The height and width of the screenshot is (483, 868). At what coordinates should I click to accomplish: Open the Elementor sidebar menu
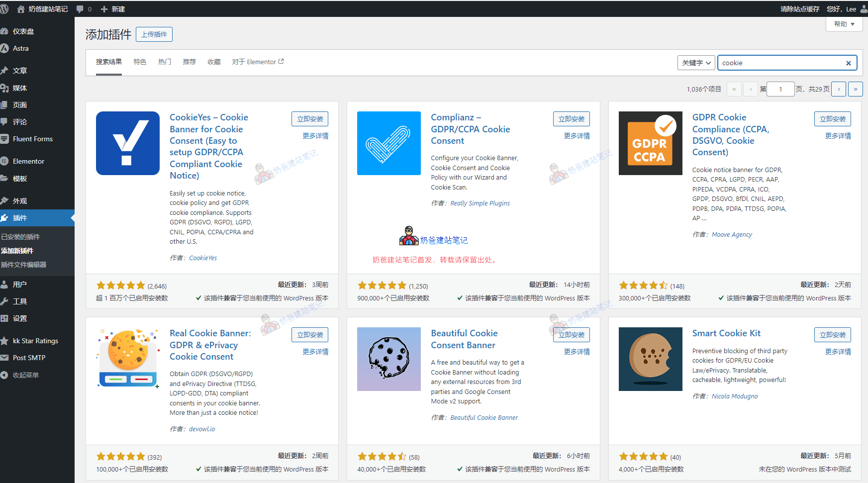coord(28,161)
